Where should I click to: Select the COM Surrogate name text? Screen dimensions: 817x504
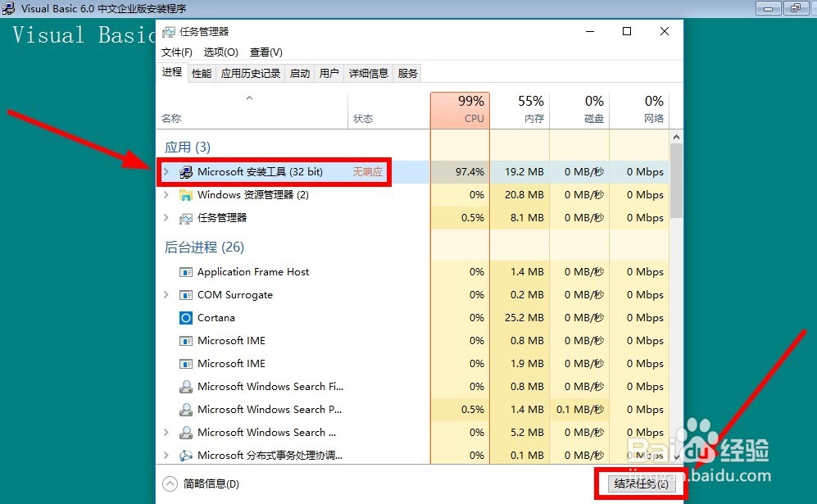point(235,295)
